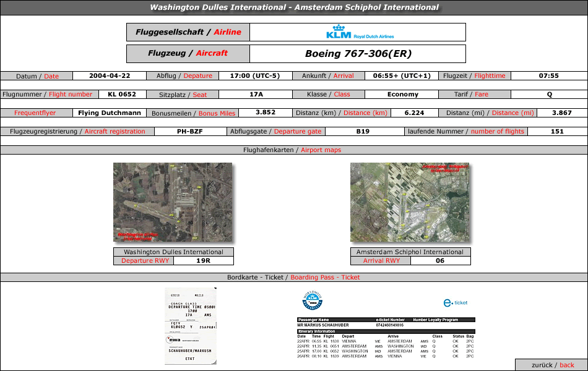Click the Flughafenkarten / Airport maps header
588x371 pixels.
tap(294, 150)
